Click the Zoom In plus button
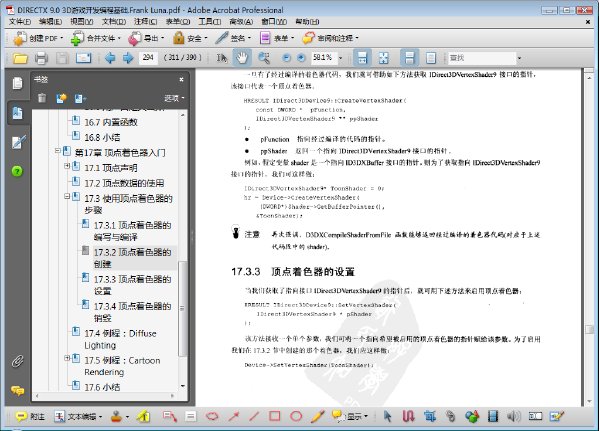This screenshot has height=431, width=600. [302, 58]
